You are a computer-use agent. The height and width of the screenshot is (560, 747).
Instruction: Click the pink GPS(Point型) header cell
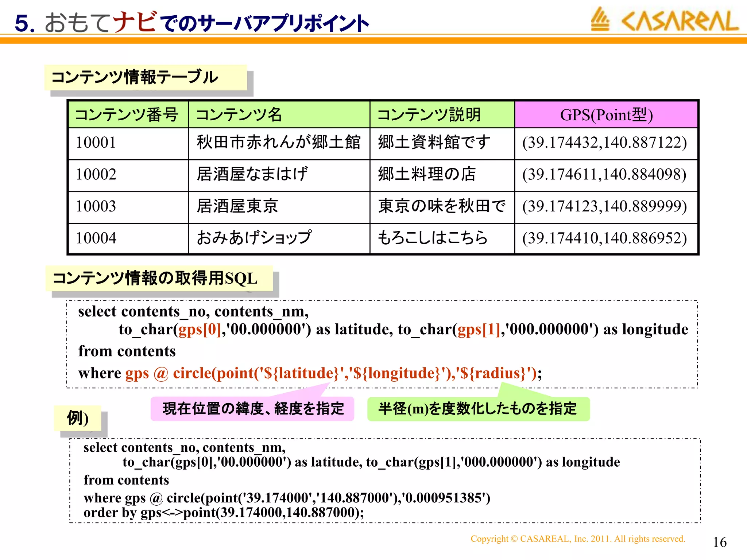coord(606,114)
